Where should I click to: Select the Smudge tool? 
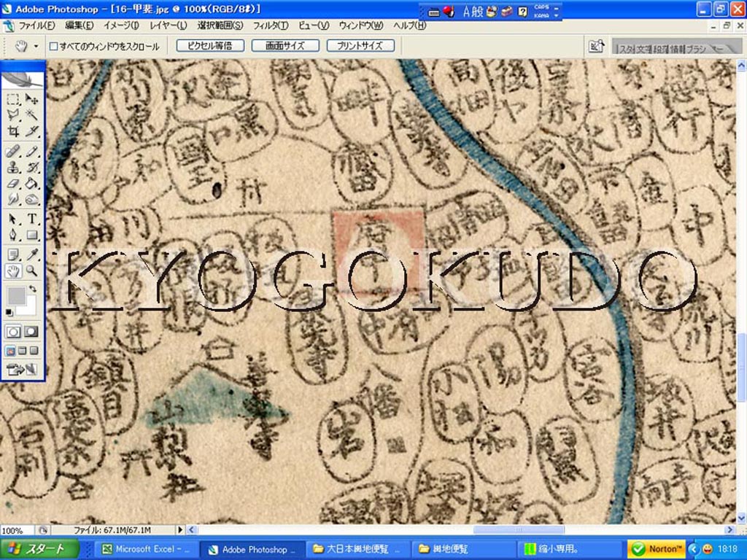pyautogui.click(x=13, y=199)
